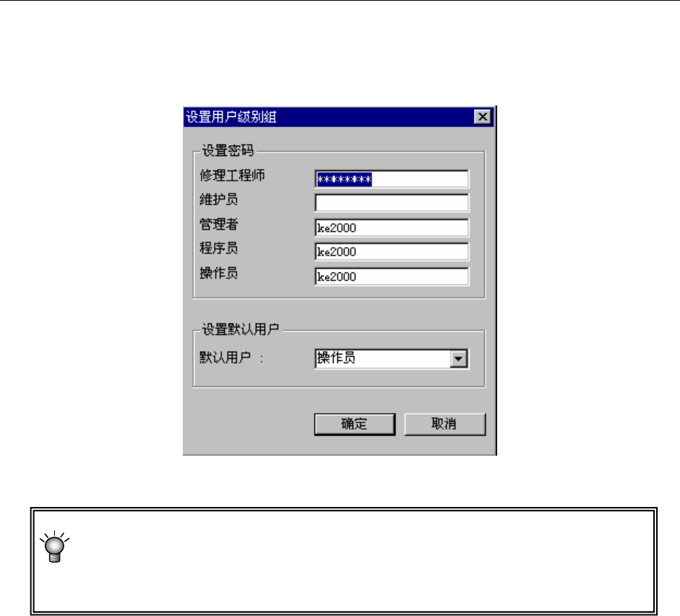The height and width of the screenshot is (616, 680).
Task: Confirm with the 确定 button
Action: coord(355,424)
